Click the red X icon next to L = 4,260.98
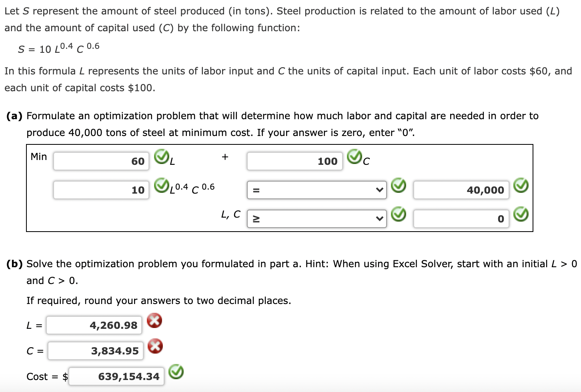 (154, 321)
